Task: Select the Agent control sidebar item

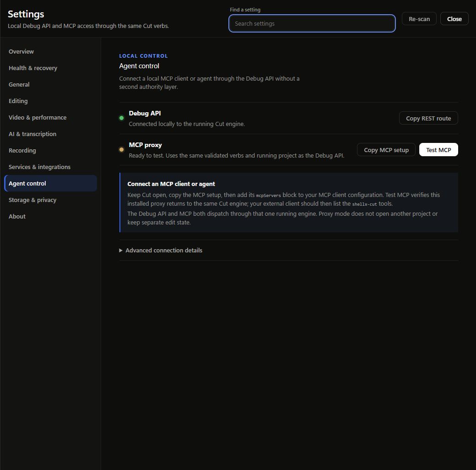Action: tap(50, 183)
